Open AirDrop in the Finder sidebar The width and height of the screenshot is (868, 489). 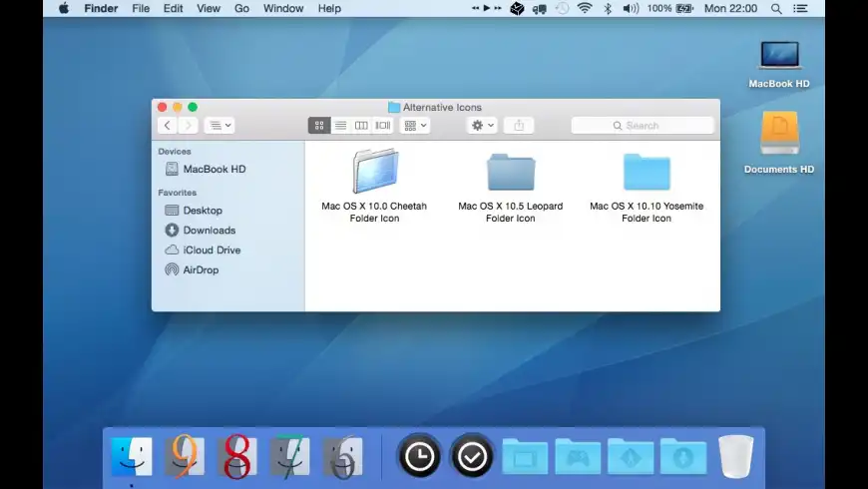point(200,270)
